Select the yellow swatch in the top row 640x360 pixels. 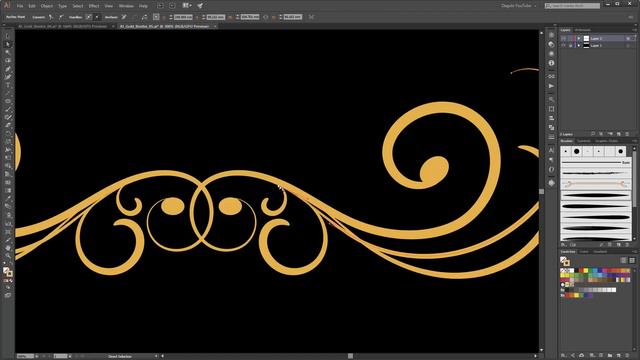click(x=586, y=271)
